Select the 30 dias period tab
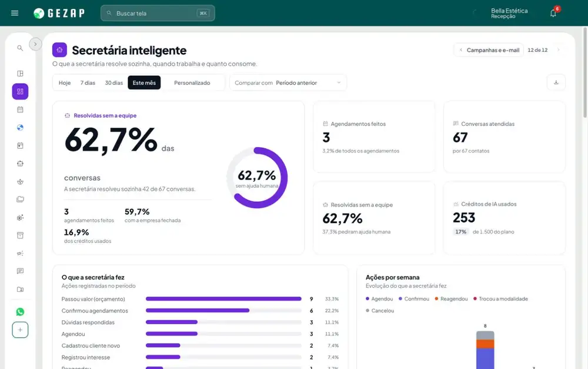Screen dimensions: 588x369 coord(113,82)
